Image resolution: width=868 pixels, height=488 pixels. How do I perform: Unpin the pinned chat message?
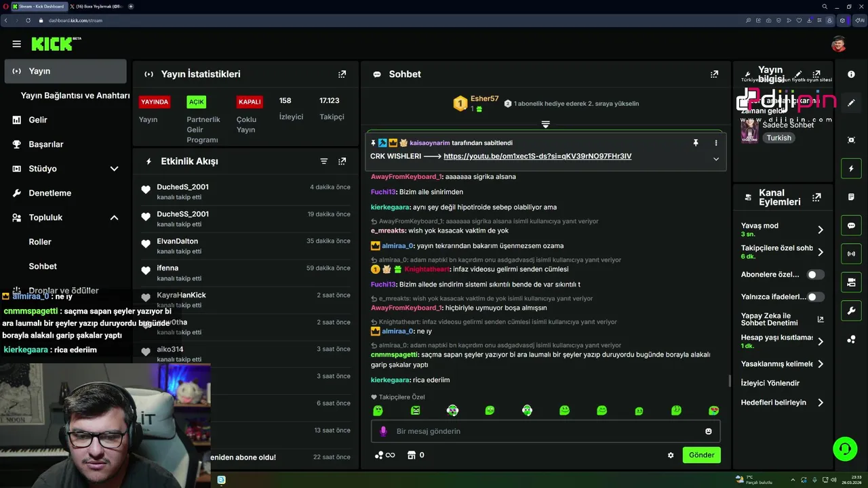point(695,143)
